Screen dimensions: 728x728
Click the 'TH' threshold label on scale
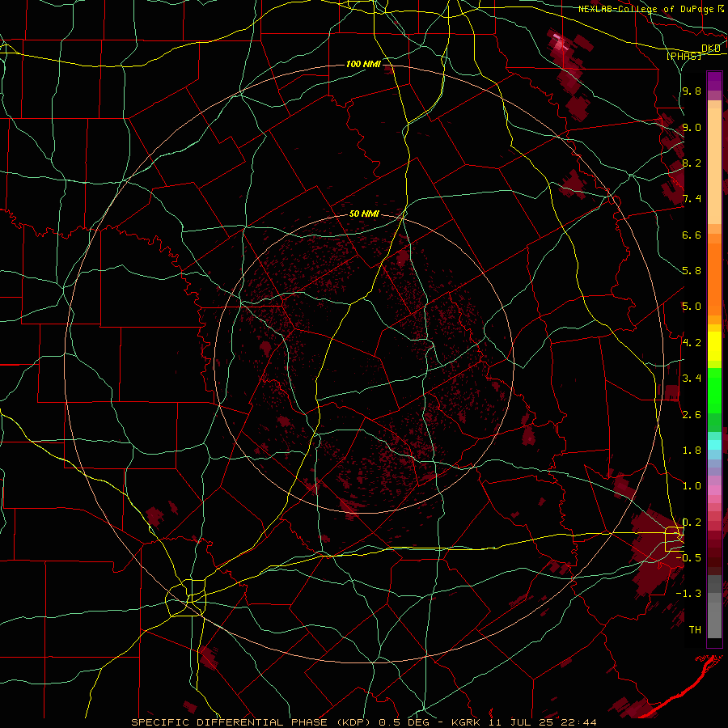[x=695, y=629]
